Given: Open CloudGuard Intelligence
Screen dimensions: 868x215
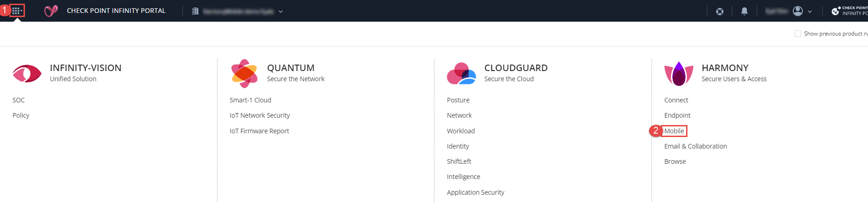Looking at the screenshot, I should tap(464, 177).
